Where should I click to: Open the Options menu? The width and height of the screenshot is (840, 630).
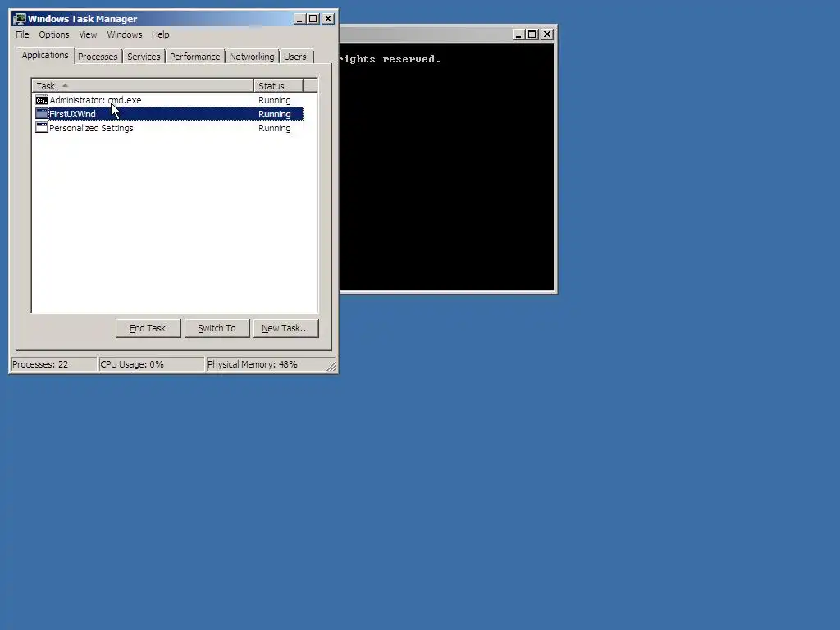(x=53, y=34)
